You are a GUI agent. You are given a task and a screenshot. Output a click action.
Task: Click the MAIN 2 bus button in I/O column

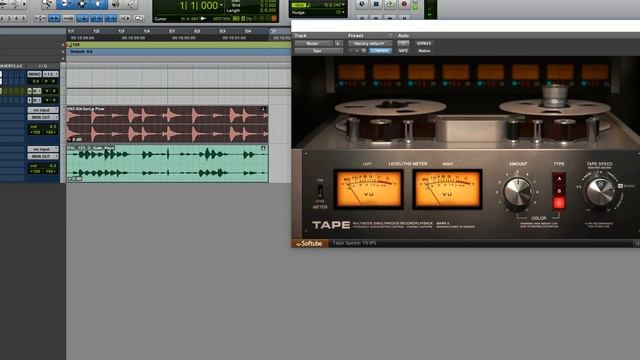tap(35, 74)
